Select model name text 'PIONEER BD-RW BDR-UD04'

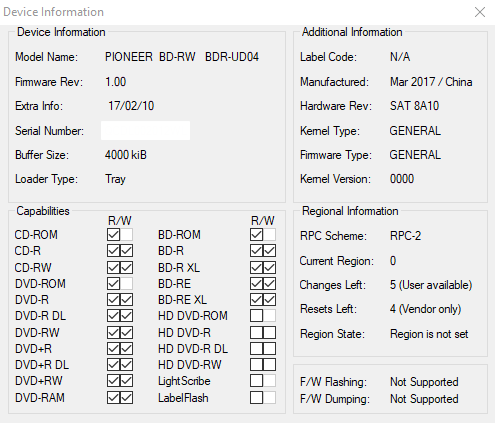pos(182,57)
